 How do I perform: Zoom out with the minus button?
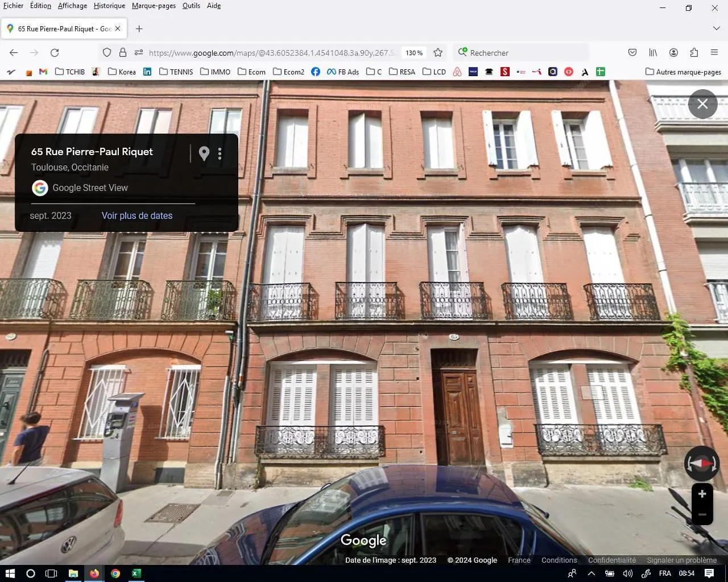pos(702,515)
